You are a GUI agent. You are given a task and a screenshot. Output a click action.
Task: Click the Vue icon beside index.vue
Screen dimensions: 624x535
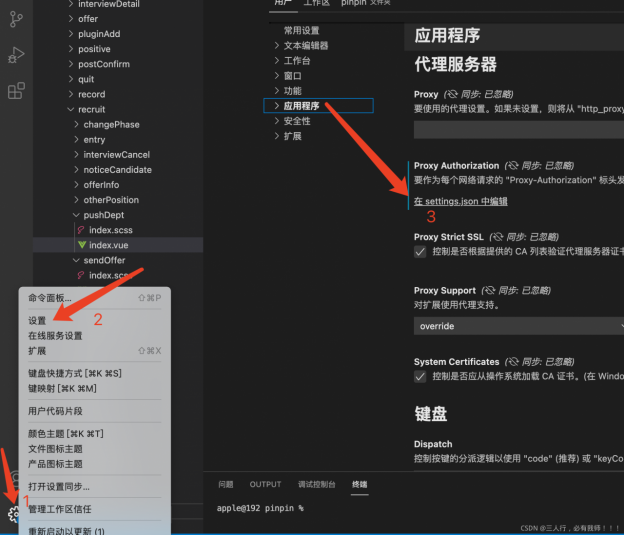pos(82,245)
